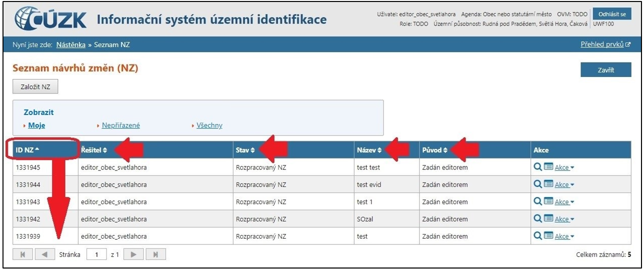Click list icon in the SOzal row

pos(548,219)
